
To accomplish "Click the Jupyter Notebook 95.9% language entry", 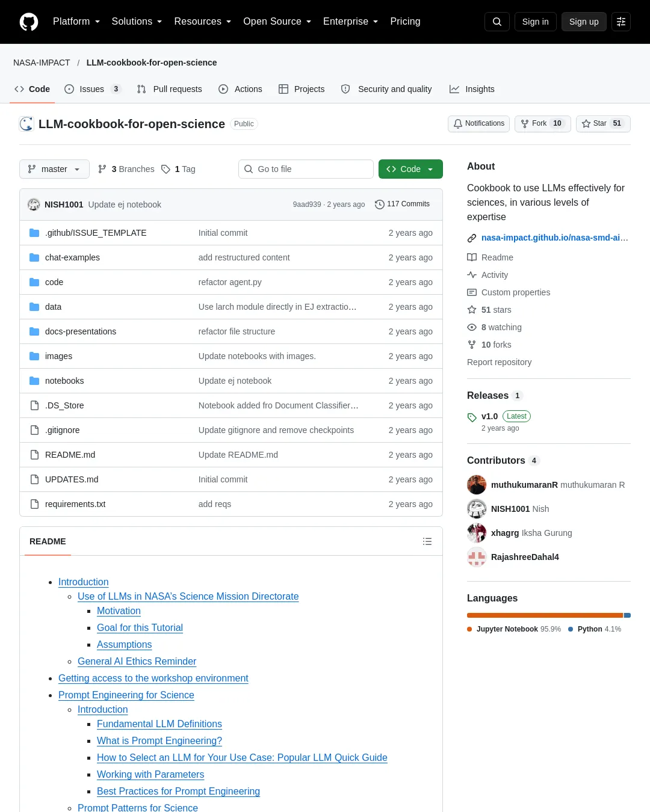I will pos(514,629).
